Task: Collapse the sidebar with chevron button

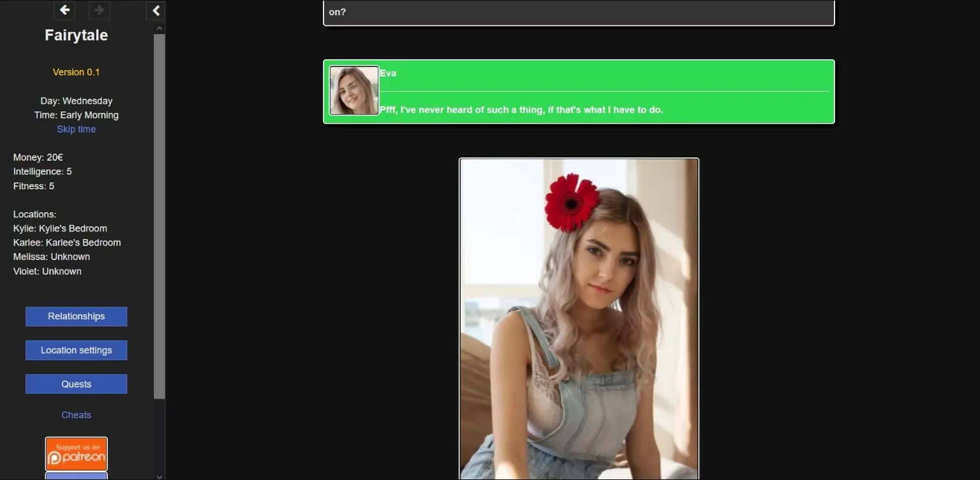Action: click(156, 10)
